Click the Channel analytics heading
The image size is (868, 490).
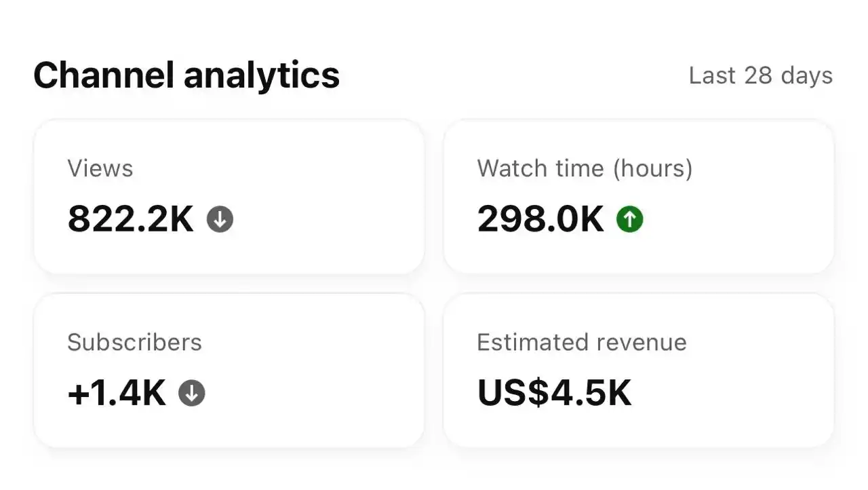(x=186, y=75)
